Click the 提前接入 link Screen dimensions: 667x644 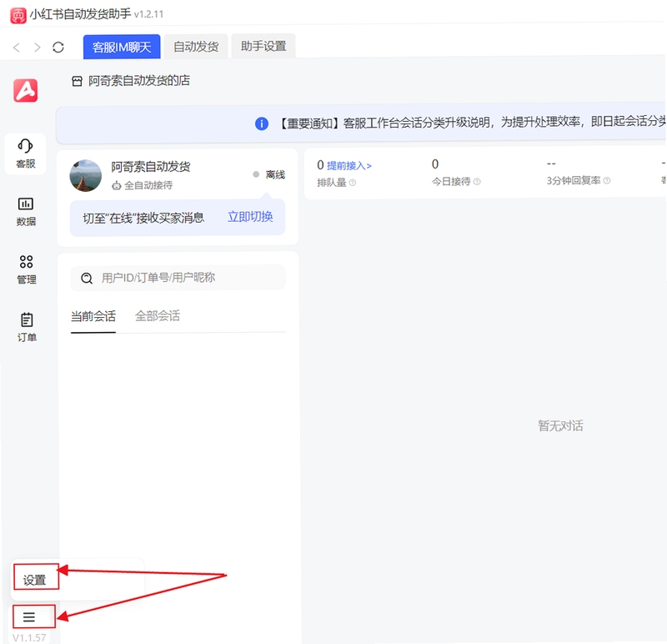click(349, 165)
